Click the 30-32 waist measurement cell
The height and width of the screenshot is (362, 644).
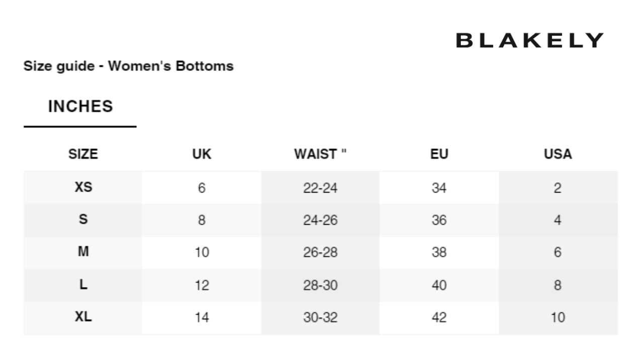point(320,318)
